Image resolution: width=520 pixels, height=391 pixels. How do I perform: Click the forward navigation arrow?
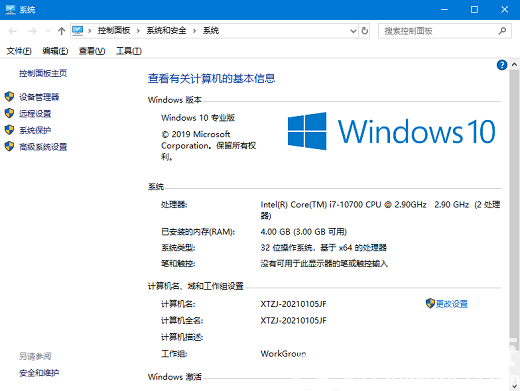tap(32, 31)
